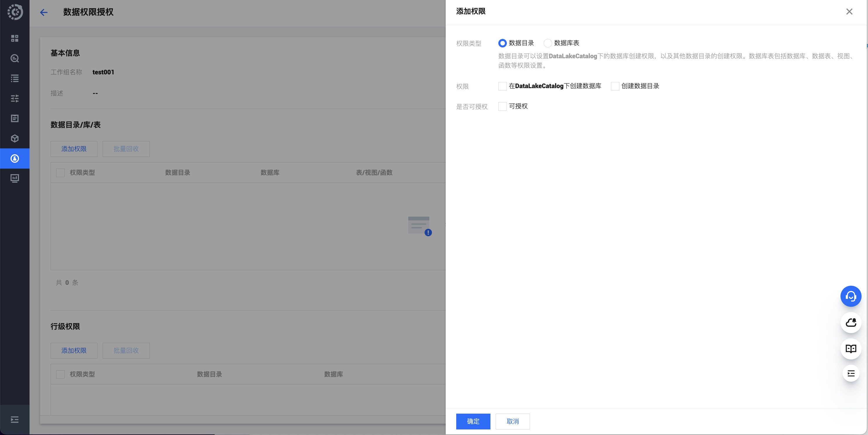Viewport: 868px width, 435px height.
Task: Click the cube icon in sidebar
Action: coord(15,138)
